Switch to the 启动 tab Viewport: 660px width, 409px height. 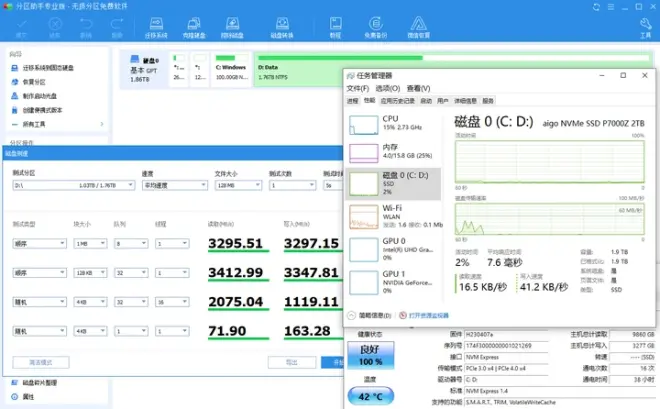click(x=426, y=101)
